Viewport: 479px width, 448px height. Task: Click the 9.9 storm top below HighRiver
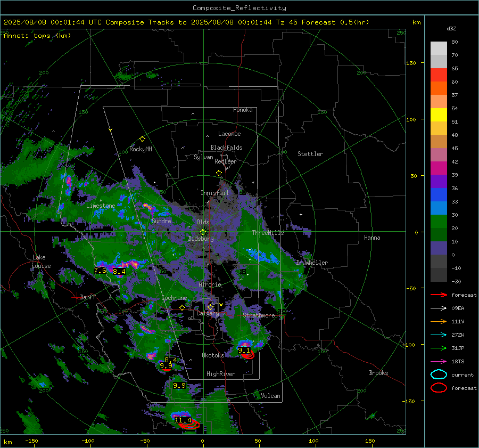coord(179,385)
